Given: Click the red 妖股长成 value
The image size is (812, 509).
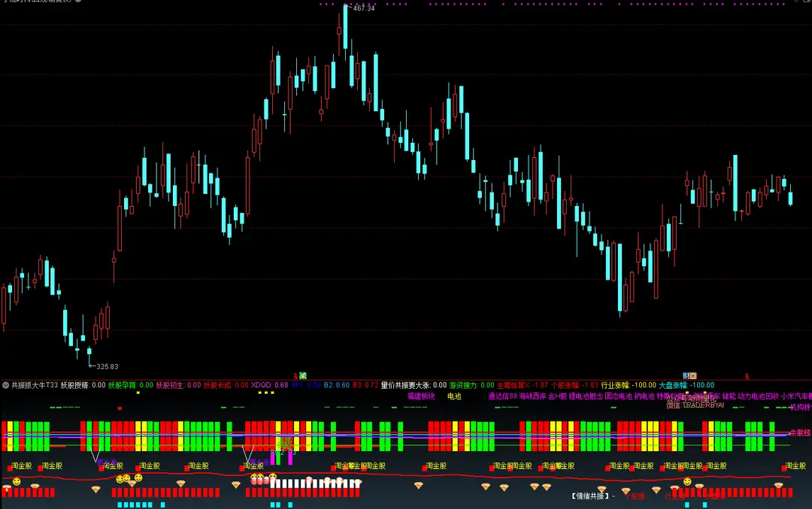Looking at the screenshot, I should pos(226,385).
